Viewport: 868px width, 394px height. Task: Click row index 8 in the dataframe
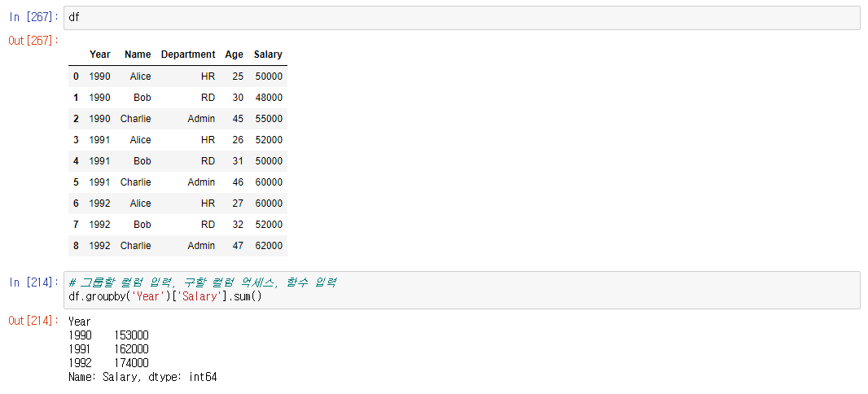76,246
